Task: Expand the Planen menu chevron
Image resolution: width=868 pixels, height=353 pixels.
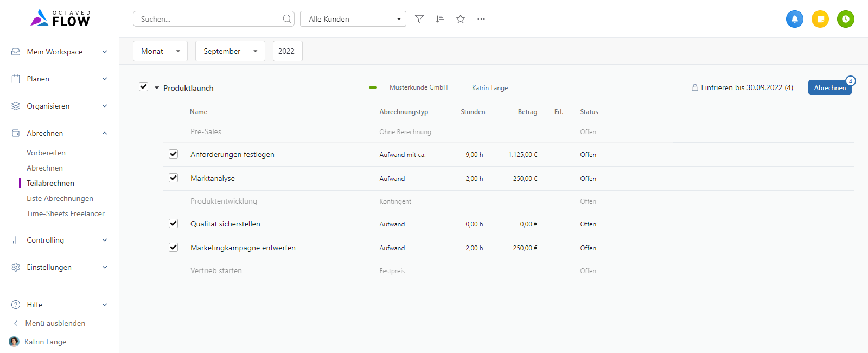Action: pyautogui.click(x=105, y=79)
